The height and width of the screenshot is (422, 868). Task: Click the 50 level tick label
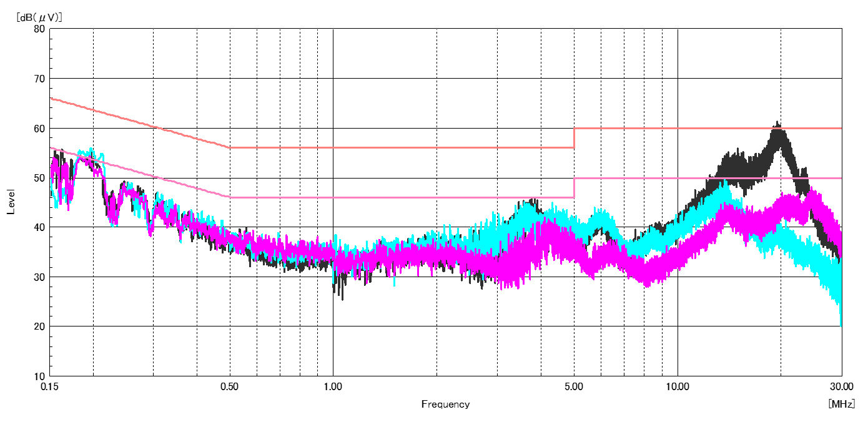click(x=39, y=178)
